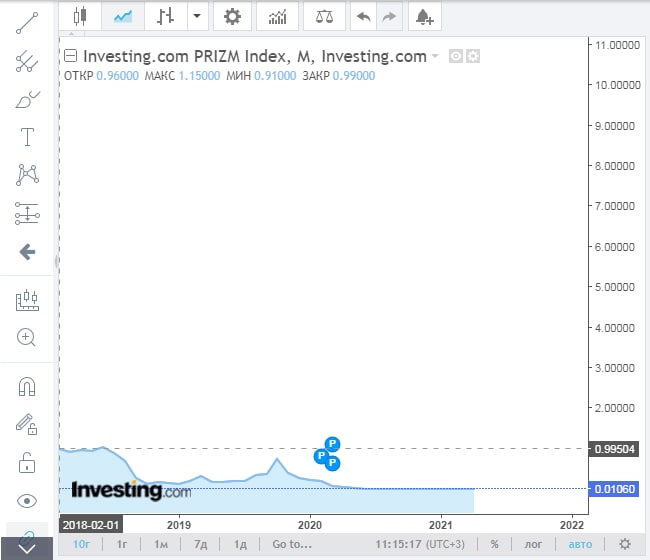Select the XABCD pattern tool

[27, 175]
